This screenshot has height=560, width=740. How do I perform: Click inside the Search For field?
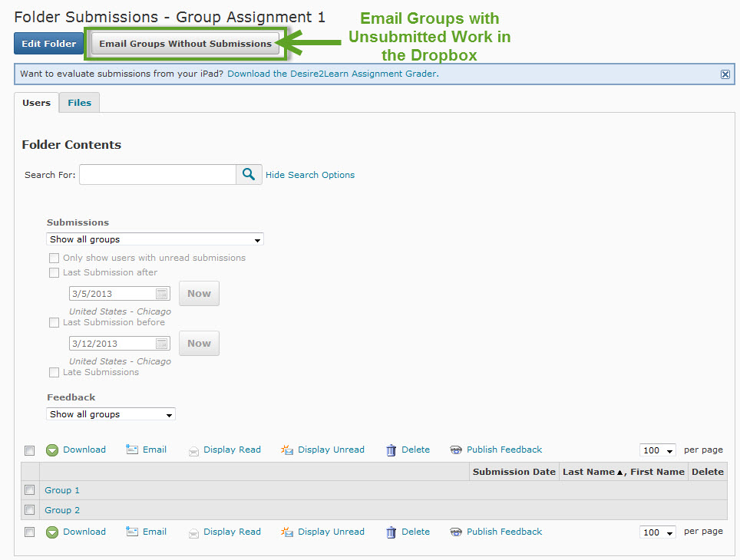click(x=157, y=174)
